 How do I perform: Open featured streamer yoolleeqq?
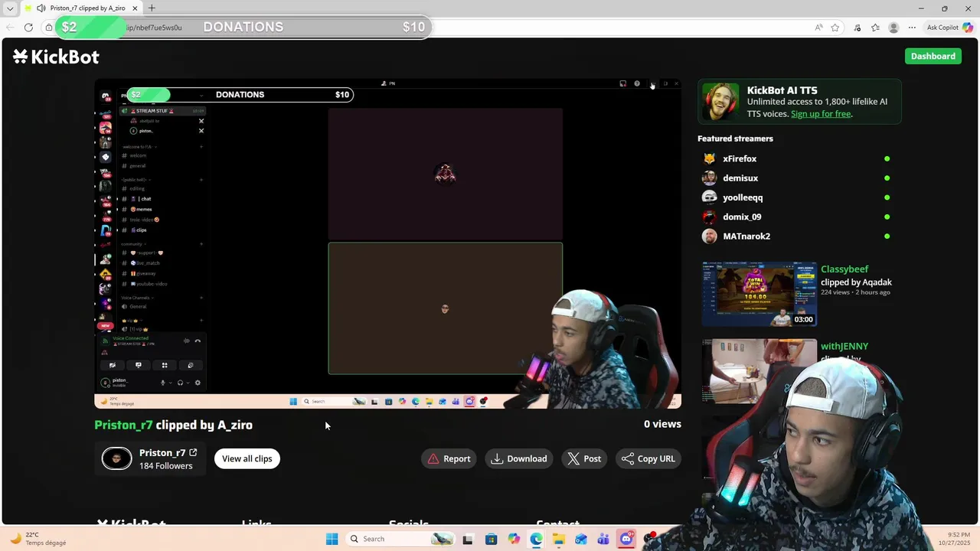coord(743,197)
